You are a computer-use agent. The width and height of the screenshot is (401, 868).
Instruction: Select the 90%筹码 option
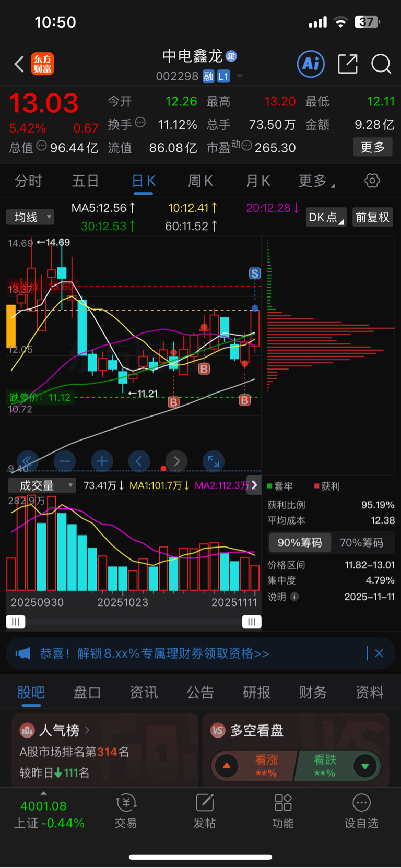(300, 543)
